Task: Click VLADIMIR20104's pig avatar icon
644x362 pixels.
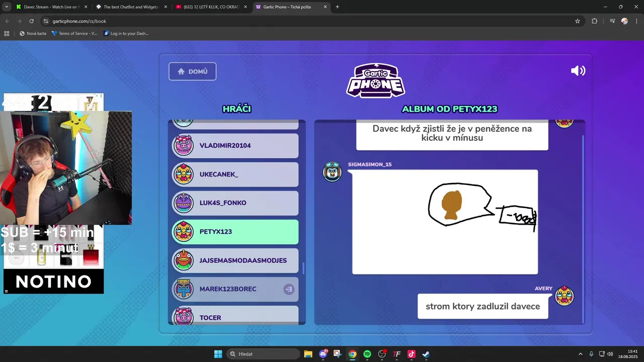Action: coord(184,146)
